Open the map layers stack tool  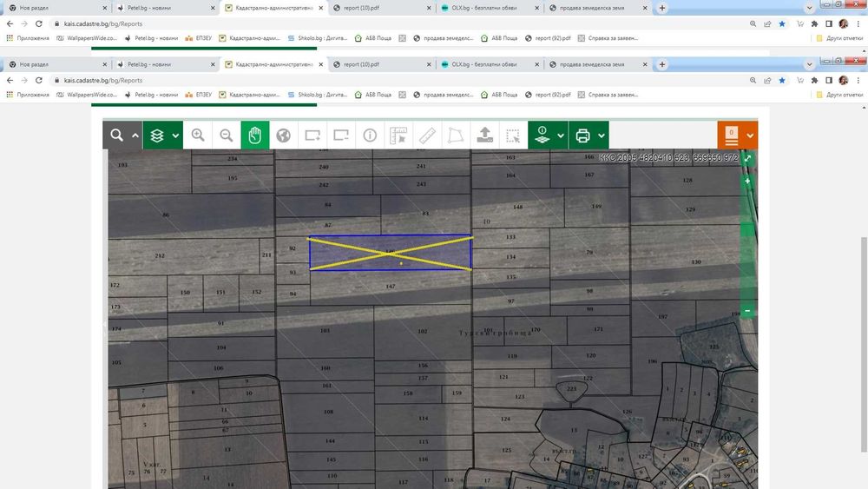pos(156,135)
